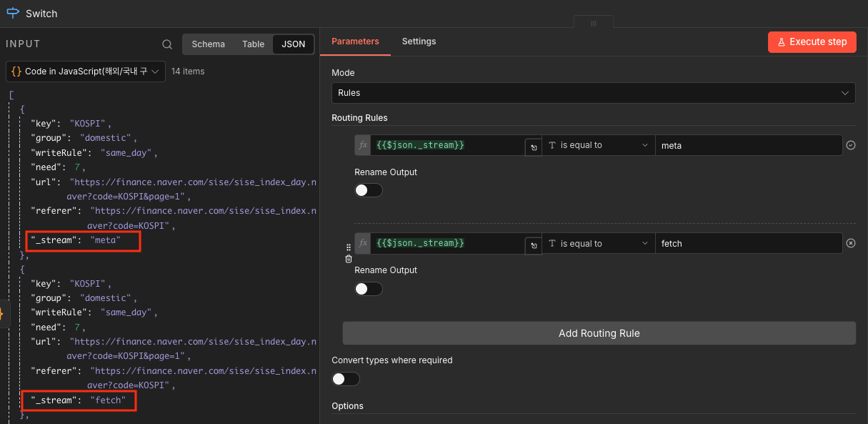
Task: Click the Routing Rules section label
Action: (x=359, y=117)
